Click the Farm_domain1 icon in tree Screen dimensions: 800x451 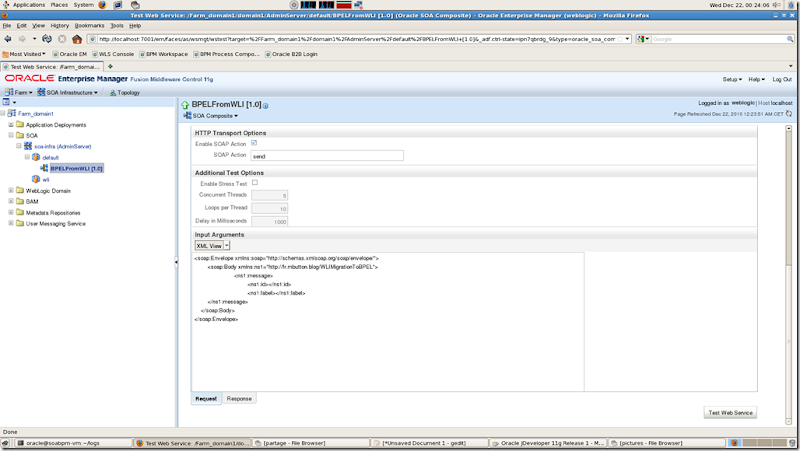coord(12,113)
